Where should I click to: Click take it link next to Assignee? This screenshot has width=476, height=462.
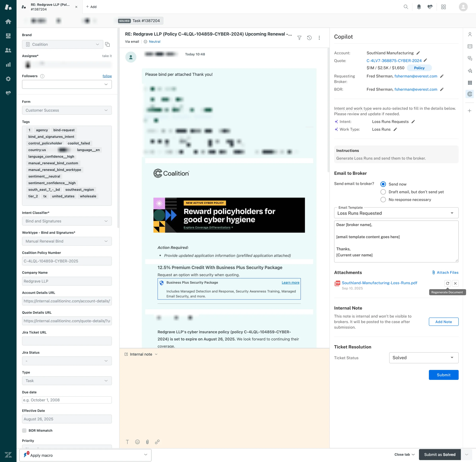click(107, 56)
